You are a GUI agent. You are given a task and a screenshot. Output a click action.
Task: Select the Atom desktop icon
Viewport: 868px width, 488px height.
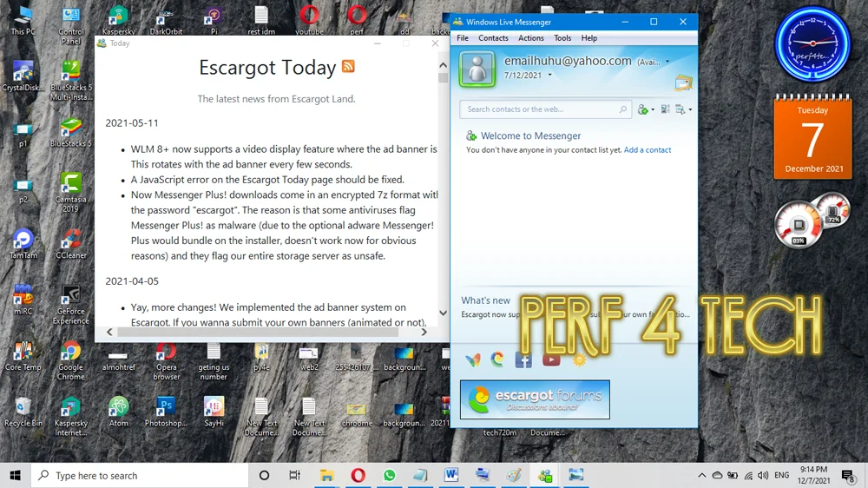[x=118, y=412]
